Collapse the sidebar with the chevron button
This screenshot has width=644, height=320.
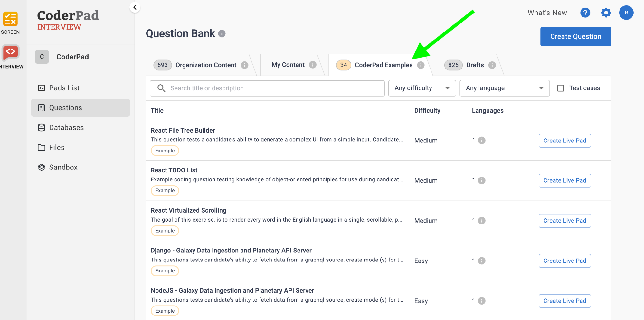(135, 7)
